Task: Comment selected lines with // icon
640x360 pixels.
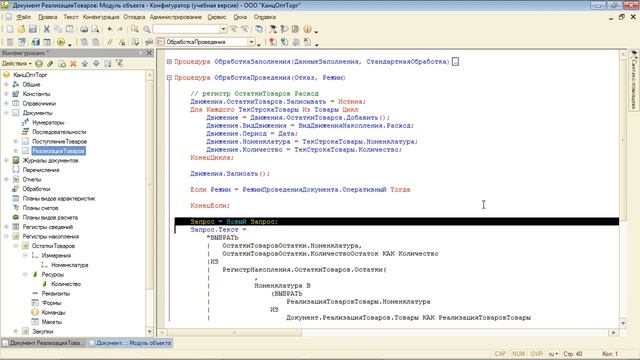Action: click(109, 42)
